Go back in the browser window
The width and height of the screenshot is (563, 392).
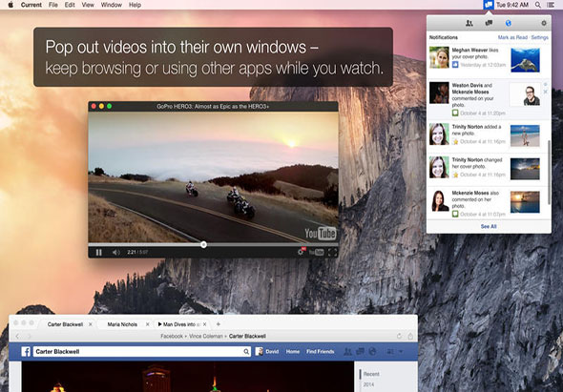[x=17, y=337]
